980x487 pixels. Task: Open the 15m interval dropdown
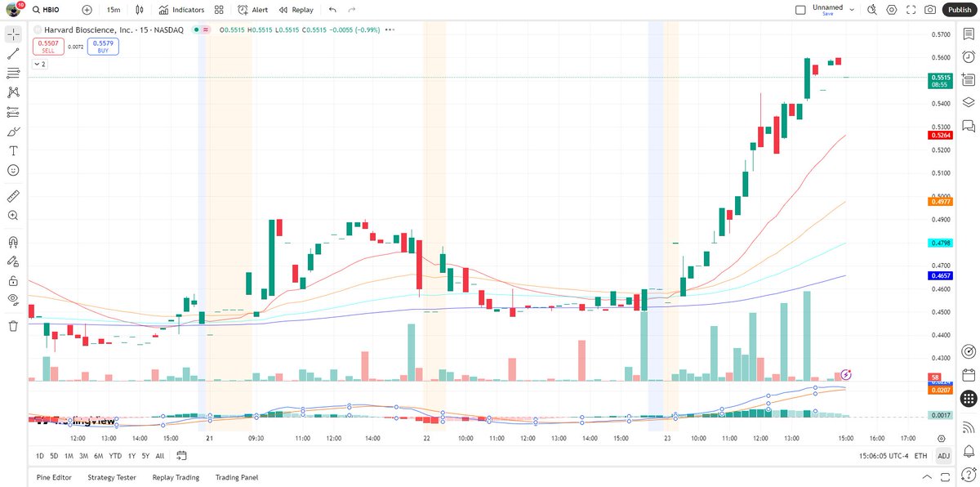click(114, 10)
